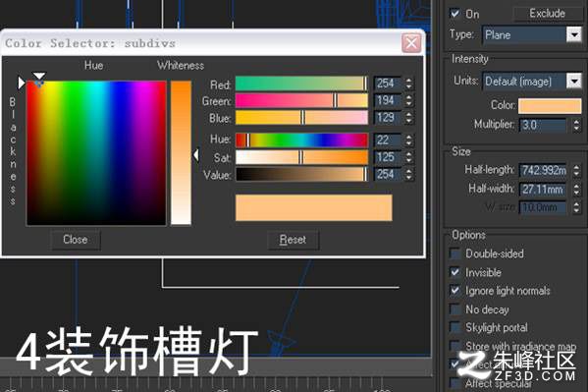The image size is (588, 392).
Task: Click the Hue slider bar
Action: point(301,140)
